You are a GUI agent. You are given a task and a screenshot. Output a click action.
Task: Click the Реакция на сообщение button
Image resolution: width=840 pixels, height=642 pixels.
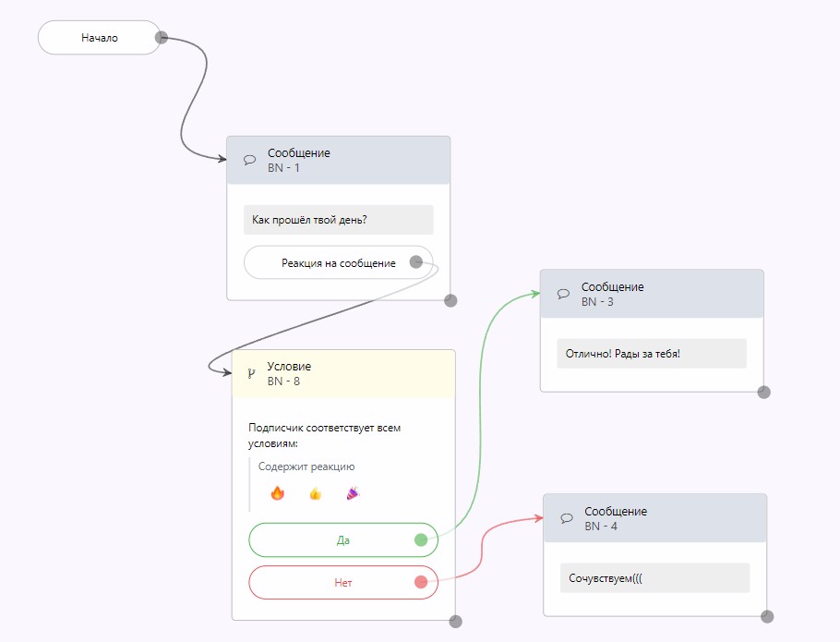(x=338, y=263)
